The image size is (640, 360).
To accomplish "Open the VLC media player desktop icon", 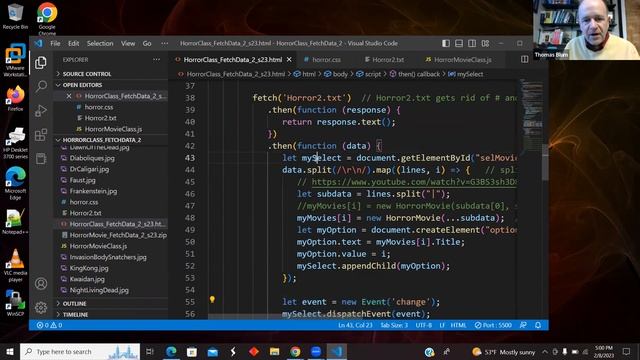I will coord(15,265).
